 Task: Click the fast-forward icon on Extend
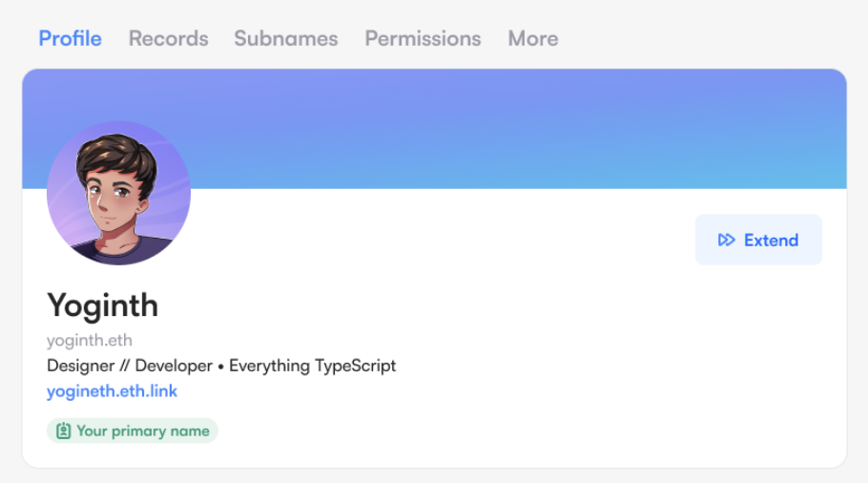[x=726, y=241]
